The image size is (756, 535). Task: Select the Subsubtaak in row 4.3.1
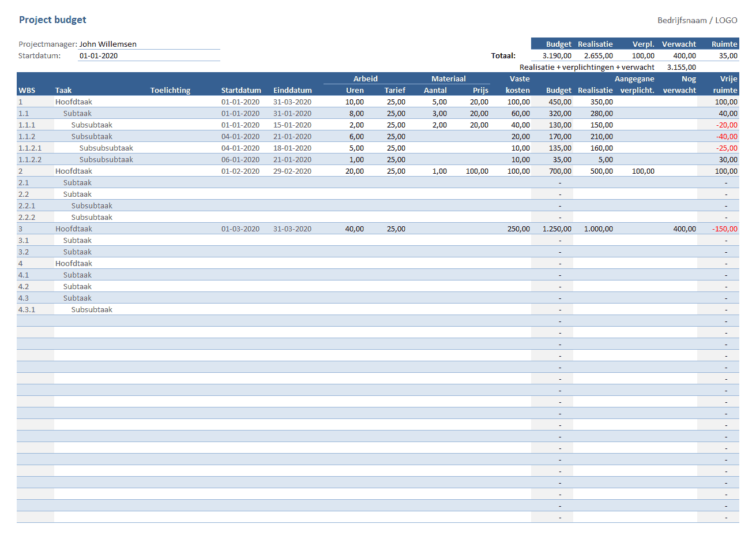tap(92, 310)
